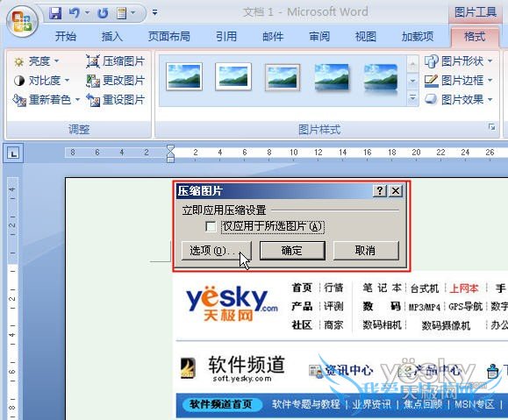This screenshot has width=508, height=420.
Task: Click the 取消 cancel button
Action: [366, 250]
